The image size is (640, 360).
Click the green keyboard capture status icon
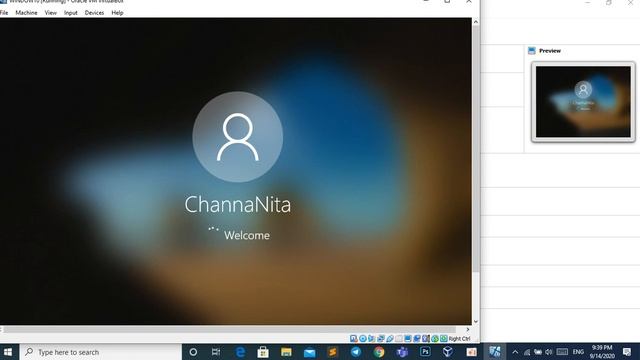(x=444, y=338)
